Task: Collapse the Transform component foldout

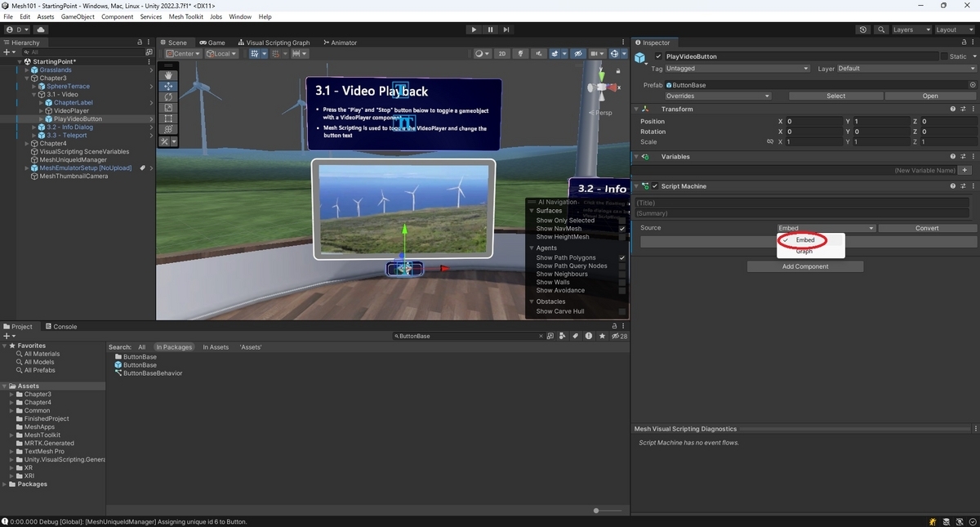Action: click(x=636, y=109)
